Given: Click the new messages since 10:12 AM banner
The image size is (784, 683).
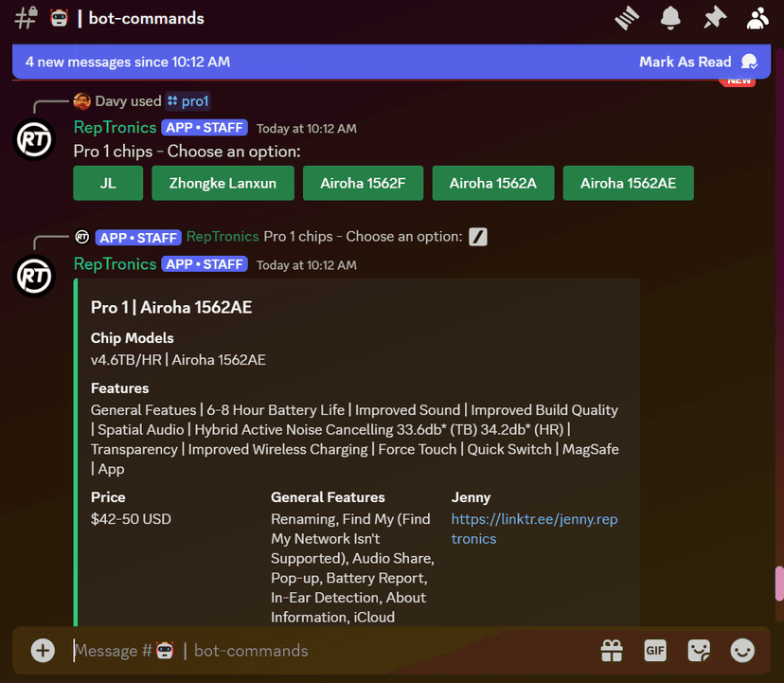Looking at the screenshot, I should [128, 62].
